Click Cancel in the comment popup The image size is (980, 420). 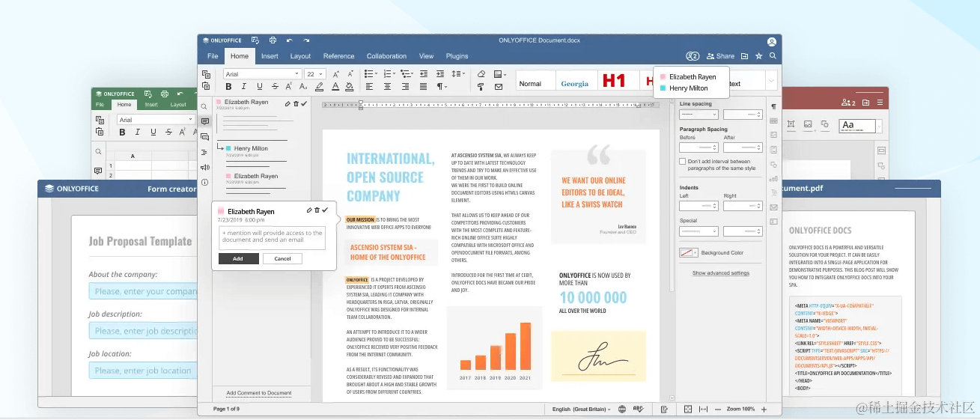(282, 258)
